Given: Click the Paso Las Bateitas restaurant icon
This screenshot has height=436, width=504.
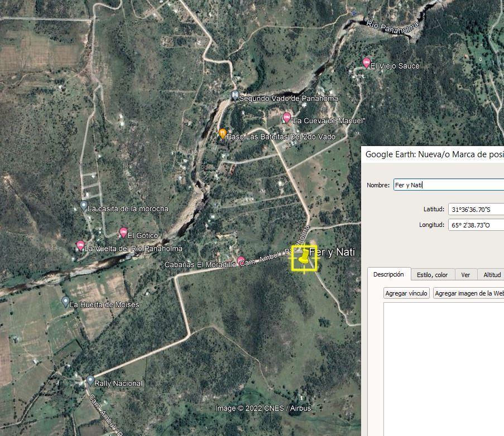Looking at the screenshot, I should tap(222, 134).
